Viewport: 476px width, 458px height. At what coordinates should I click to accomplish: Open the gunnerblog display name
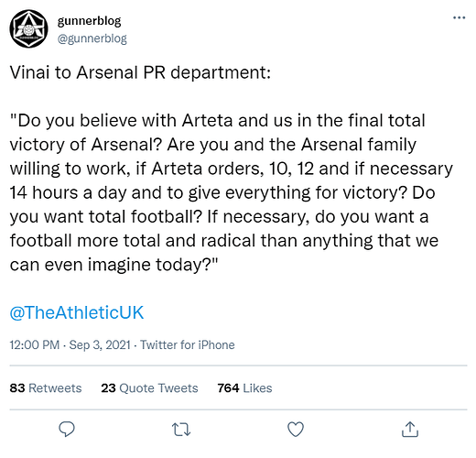coord(89,21)
